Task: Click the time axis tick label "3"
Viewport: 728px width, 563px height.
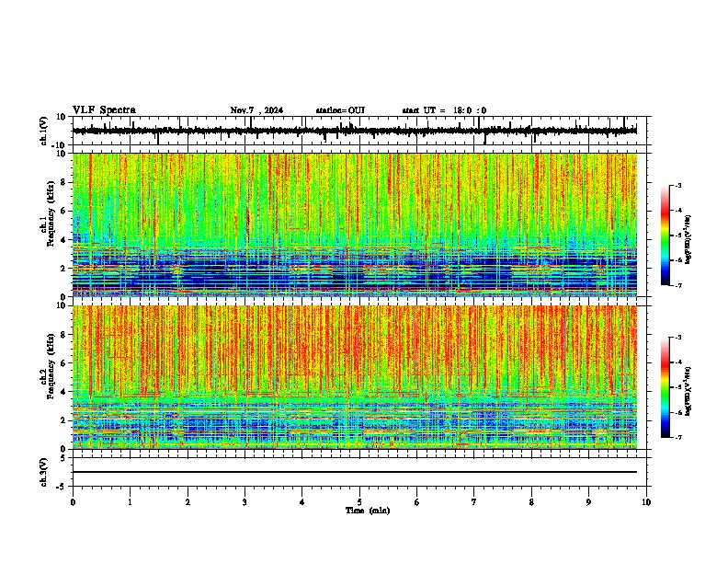Action: coord(245,502)
